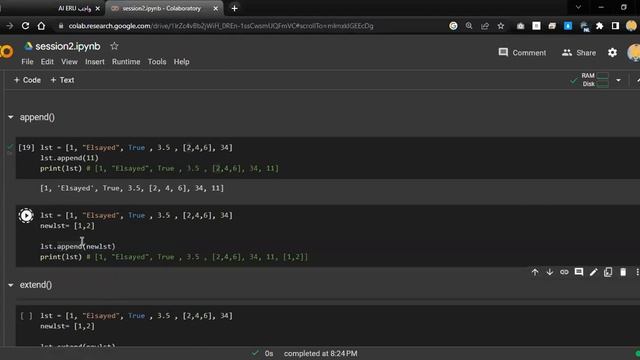Copy link to the selected cell
This screenshot has width=640, height=360.
(564, 272)
